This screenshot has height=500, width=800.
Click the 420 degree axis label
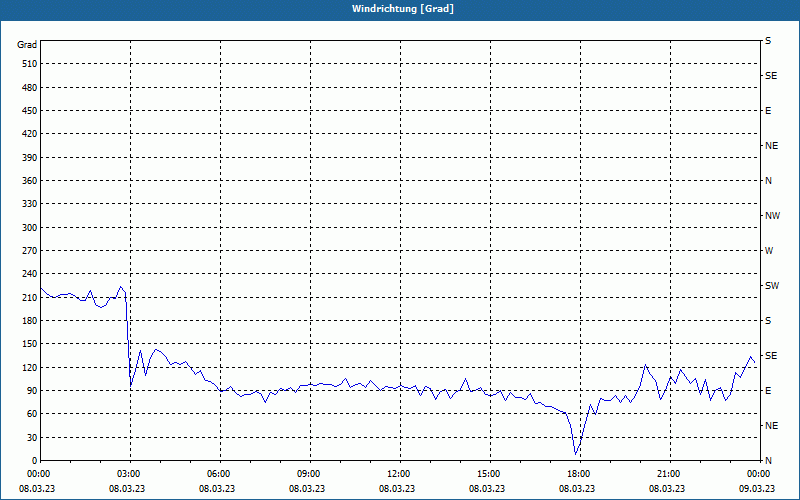[30, 134]
